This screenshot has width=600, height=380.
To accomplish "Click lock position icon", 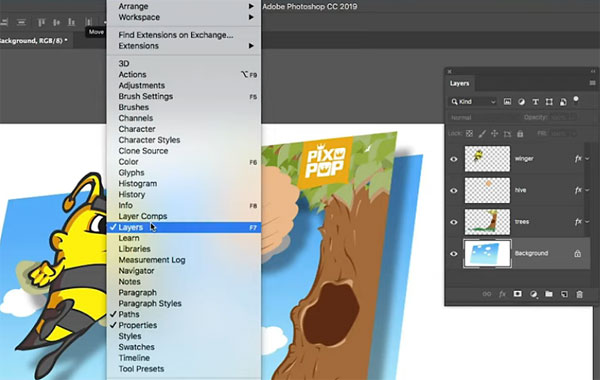I will (x=494, y=134).
